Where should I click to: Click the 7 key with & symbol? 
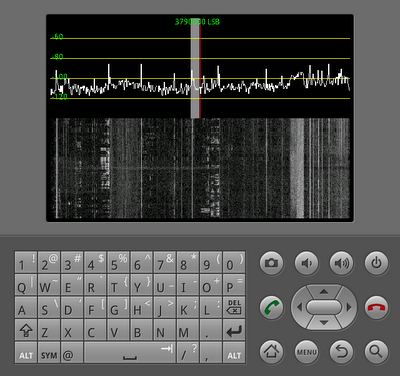point(165,262)
